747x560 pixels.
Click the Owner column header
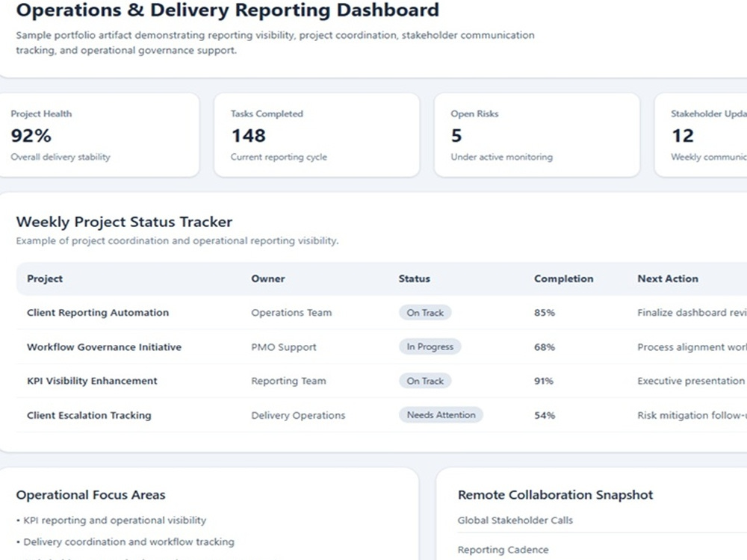click(267, 279)
